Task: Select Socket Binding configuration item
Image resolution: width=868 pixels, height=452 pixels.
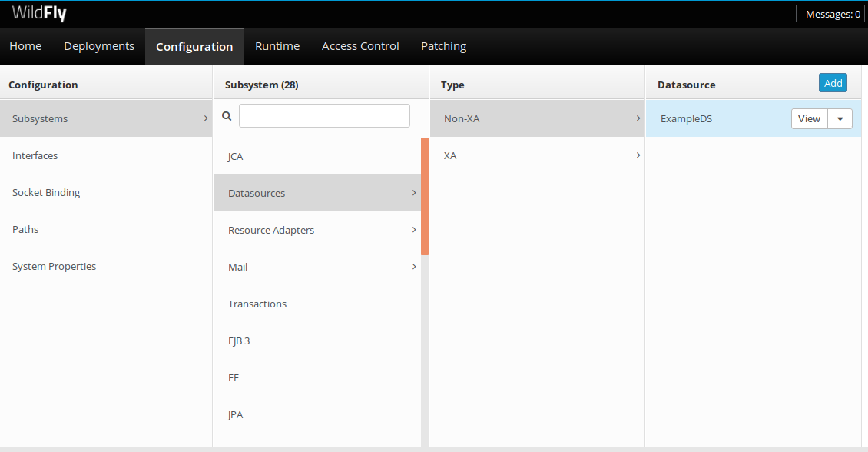Action: pos(46,192)
